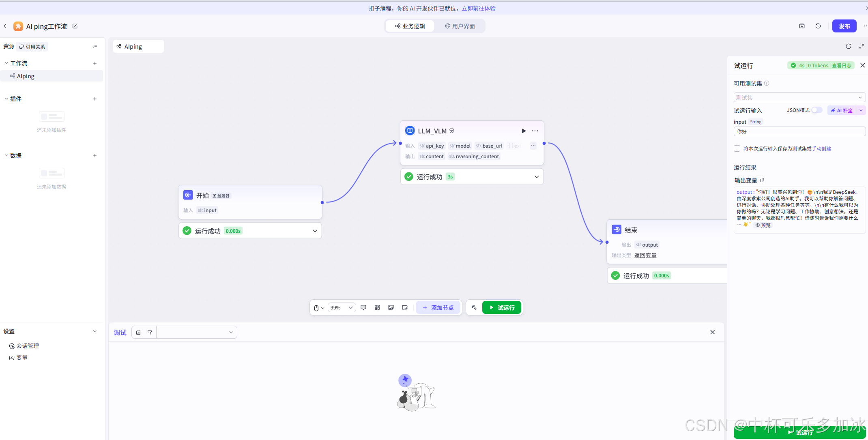Viewport: 868px width, 440px height.
Task: Check the save run input as test set checkbox
Action: point(737,148)
